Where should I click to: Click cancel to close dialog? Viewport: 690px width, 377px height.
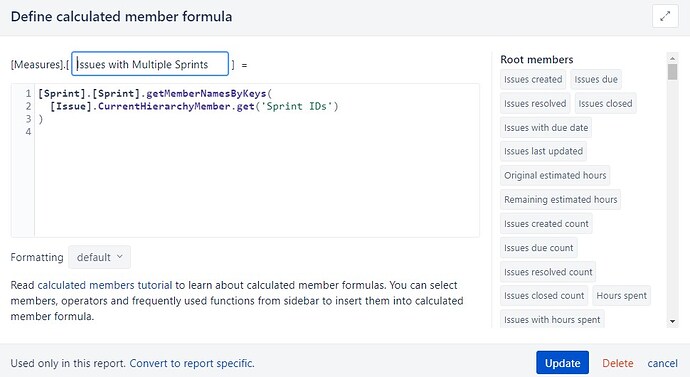(662, 363)
